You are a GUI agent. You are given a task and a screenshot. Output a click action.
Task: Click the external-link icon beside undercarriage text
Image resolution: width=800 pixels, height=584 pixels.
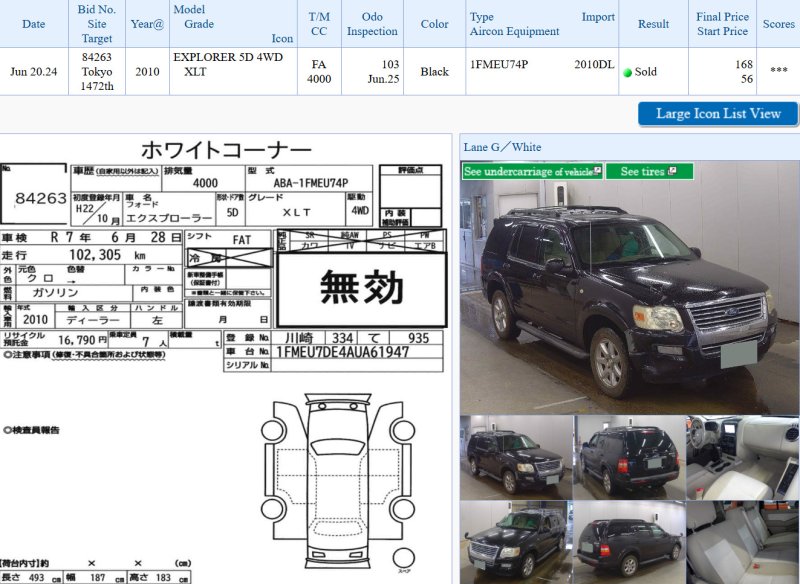click(597, 171)
